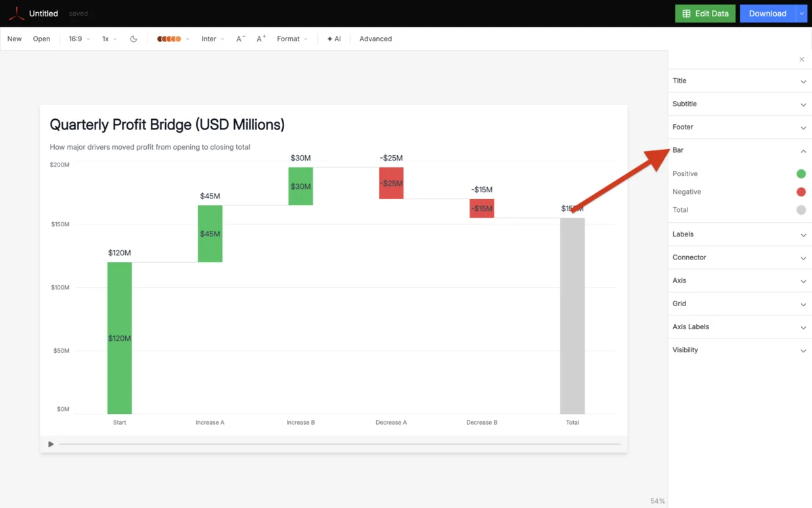Expand the Footer section
The height and width of the screenshot is (508, 812).
[x=740, y=127]
